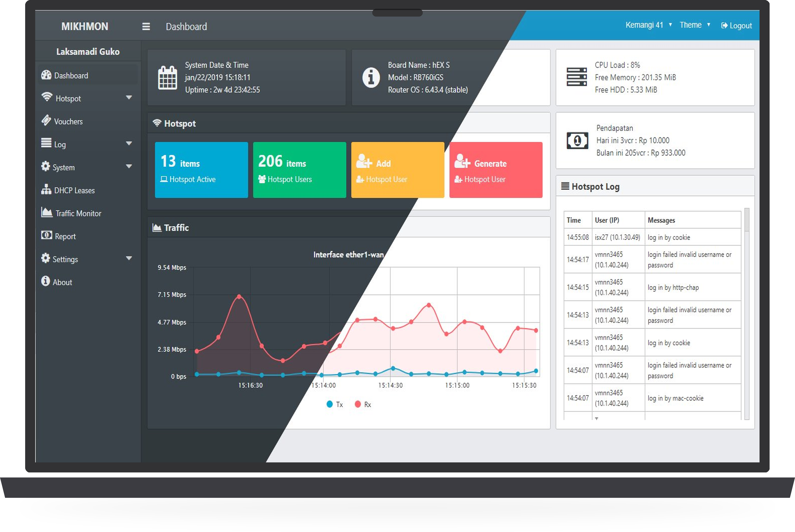Expand the Hotspot sidebar submenu arrow
Viewport: 795px width, 532px height.
(x=129, y=98)
